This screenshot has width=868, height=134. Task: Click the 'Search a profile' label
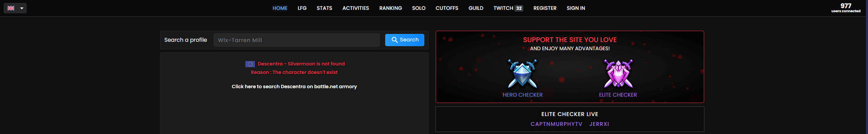pos(185,40)
